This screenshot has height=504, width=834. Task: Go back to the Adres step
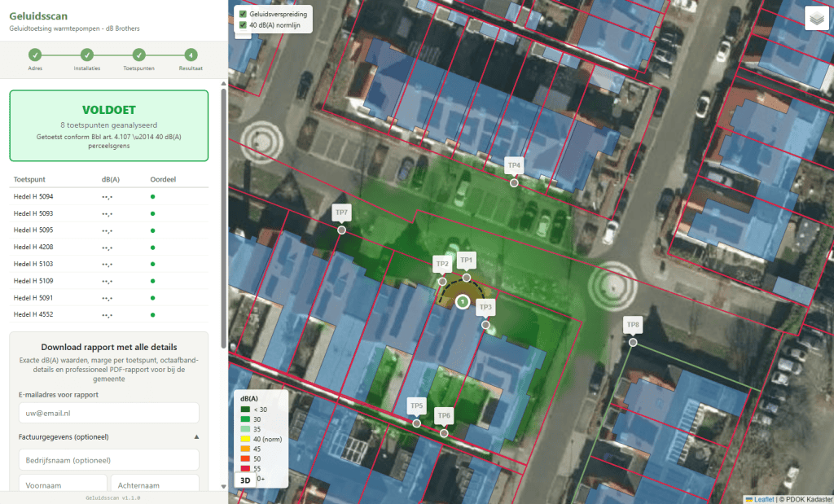tap(35, 55)
